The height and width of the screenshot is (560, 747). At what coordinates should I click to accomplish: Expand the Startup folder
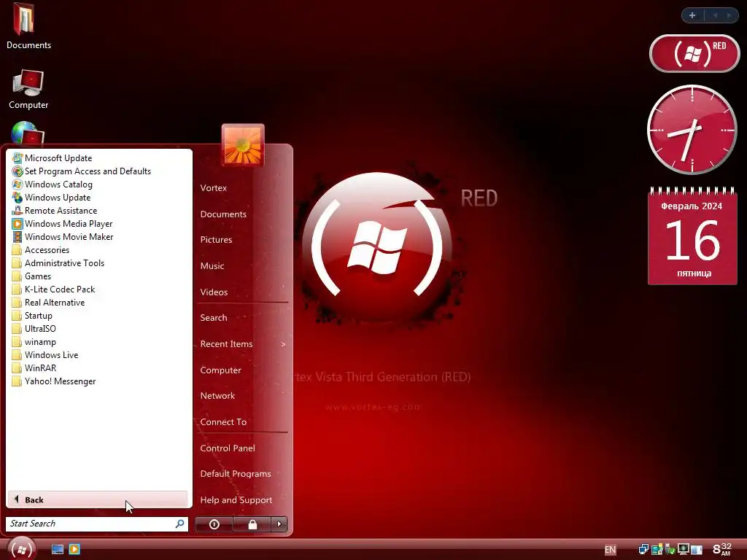coord(32,316)
